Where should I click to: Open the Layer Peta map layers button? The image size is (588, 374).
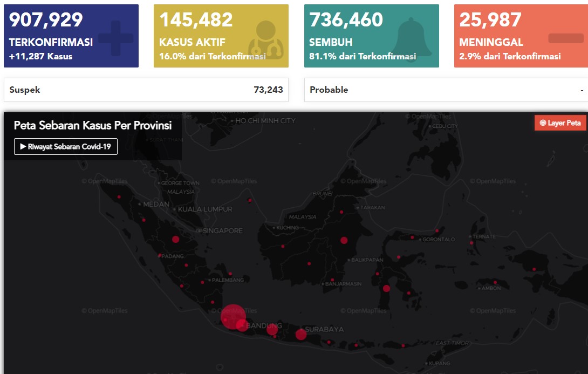coord(560,123)
